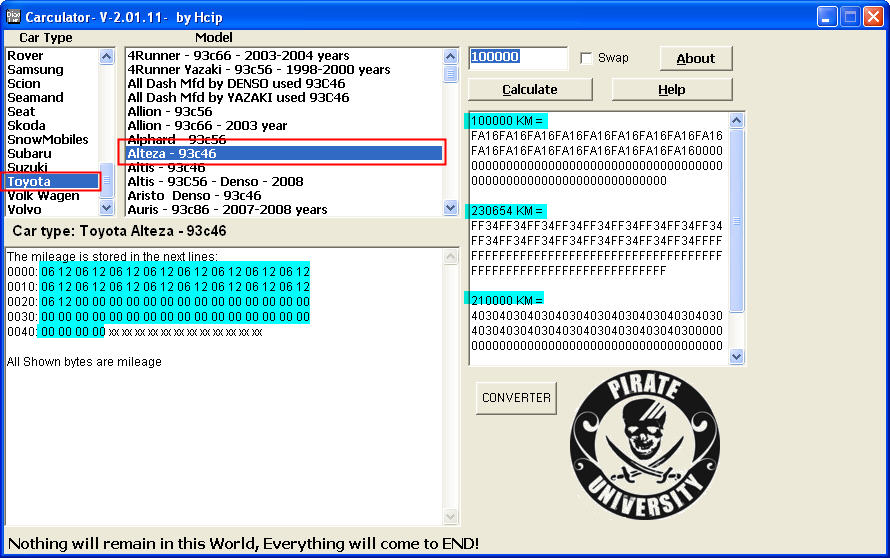Click the 100000 KM = result heading
The image size is (890, 558).
[506, 121]
